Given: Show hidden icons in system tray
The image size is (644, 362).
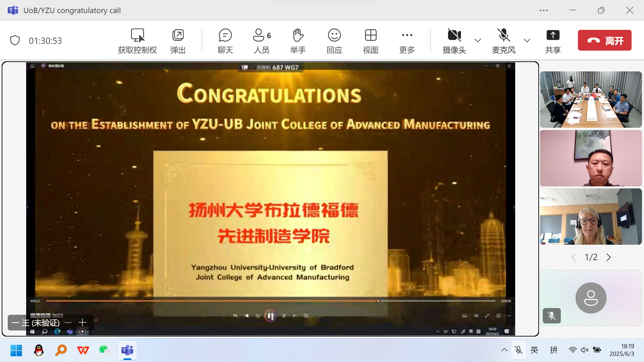Looking at the screenshot, I should 504,350.
